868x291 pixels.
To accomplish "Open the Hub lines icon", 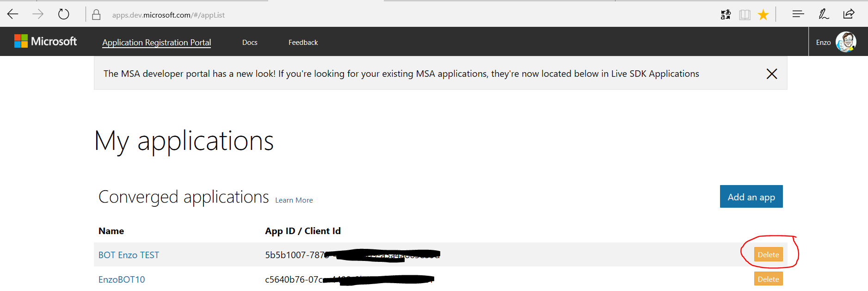I will (x=798, y=14).
